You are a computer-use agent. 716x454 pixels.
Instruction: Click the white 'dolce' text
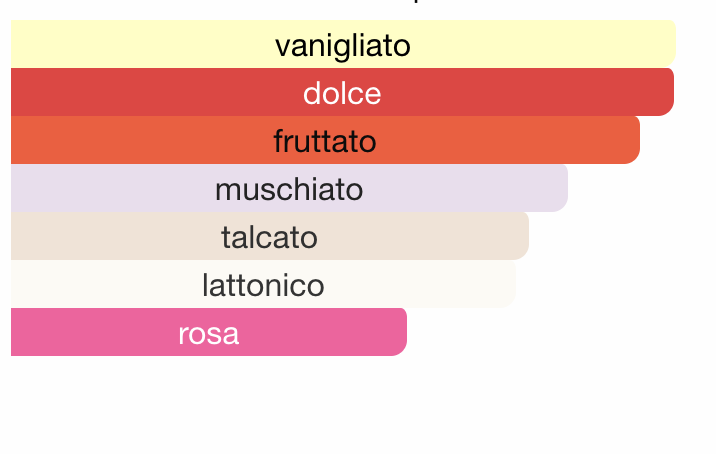coord(342,93)
